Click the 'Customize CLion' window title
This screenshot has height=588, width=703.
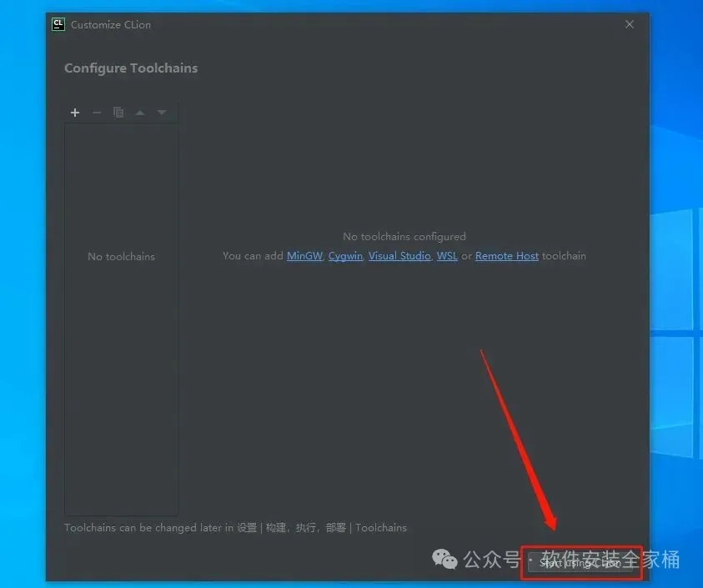[x=111, y=25]
